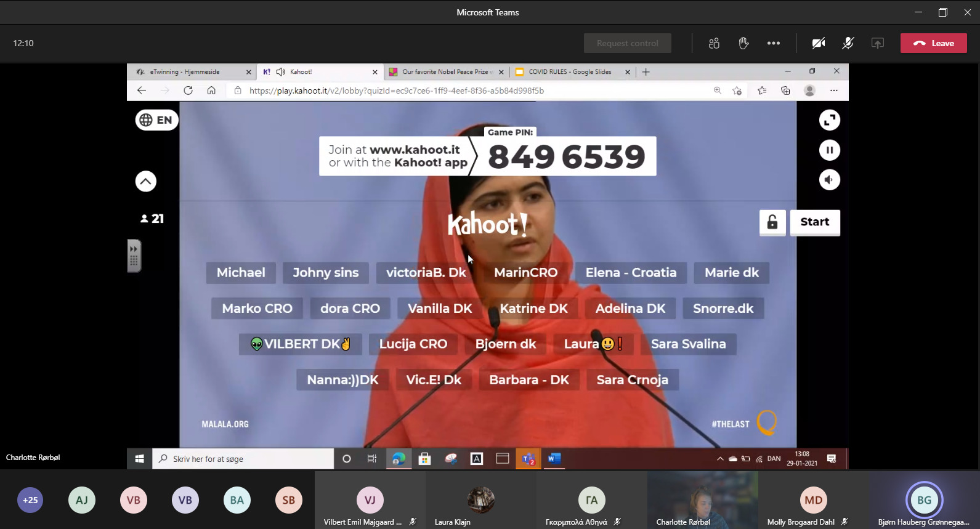Select player MarinCRO

[x=526, y=273]
